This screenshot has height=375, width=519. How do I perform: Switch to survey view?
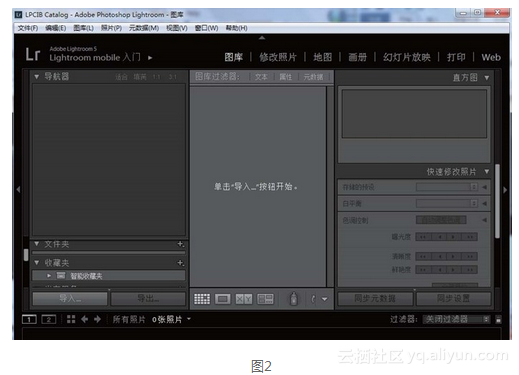265,299
